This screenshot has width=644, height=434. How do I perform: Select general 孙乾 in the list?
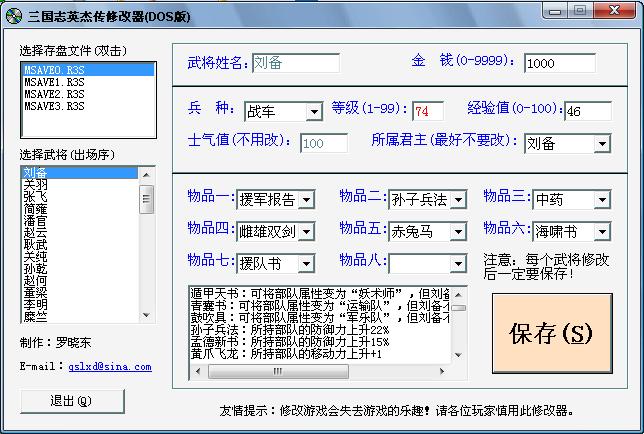(80, 269)
